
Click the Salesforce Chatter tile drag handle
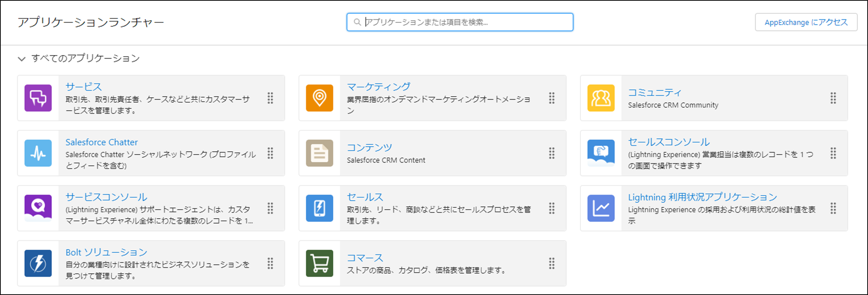pos(270,153)
